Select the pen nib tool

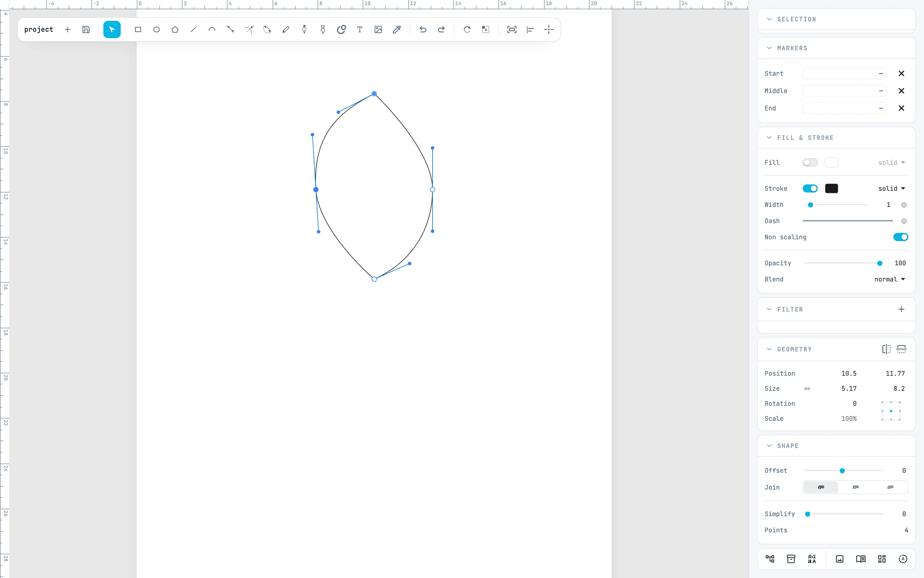tap(304, 29)
